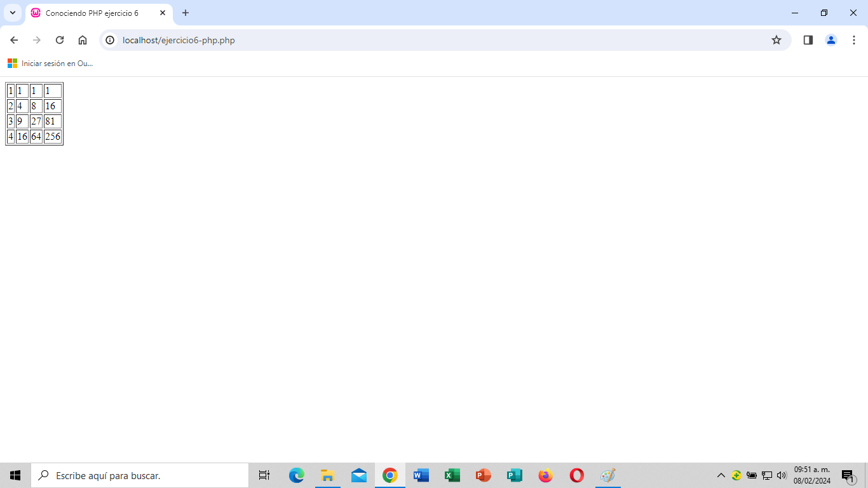Reload the current page
The width and height of the screenshot is (868, 488).
(x=60, y=40)
